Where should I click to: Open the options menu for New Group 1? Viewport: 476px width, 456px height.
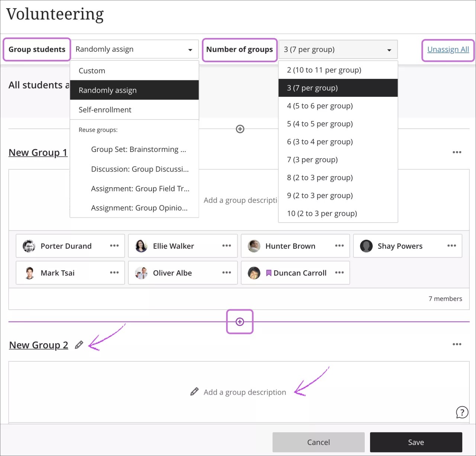pos(457,152)
